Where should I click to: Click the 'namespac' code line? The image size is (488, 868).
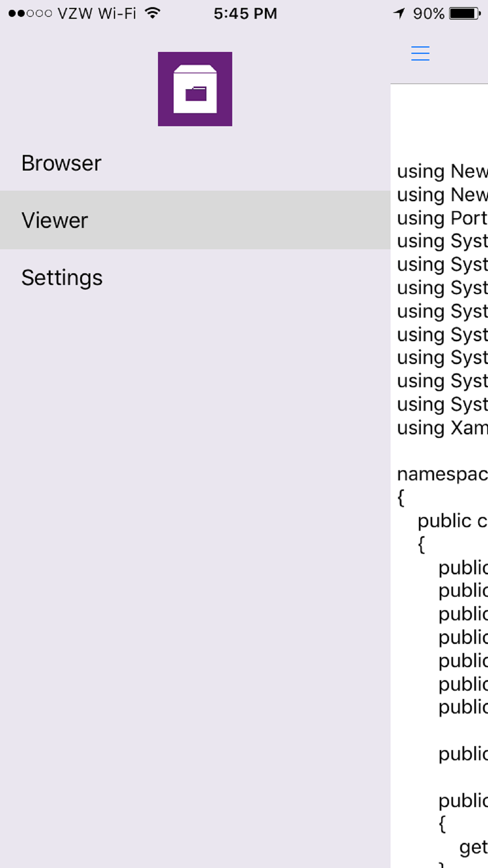click(x=442, y=474)
